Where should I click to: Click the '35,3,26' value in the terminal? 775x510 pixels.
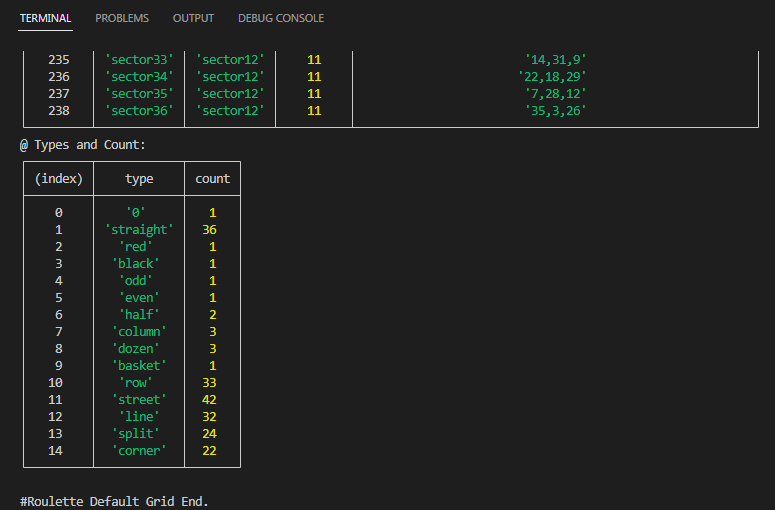click(x=555, y=110)
